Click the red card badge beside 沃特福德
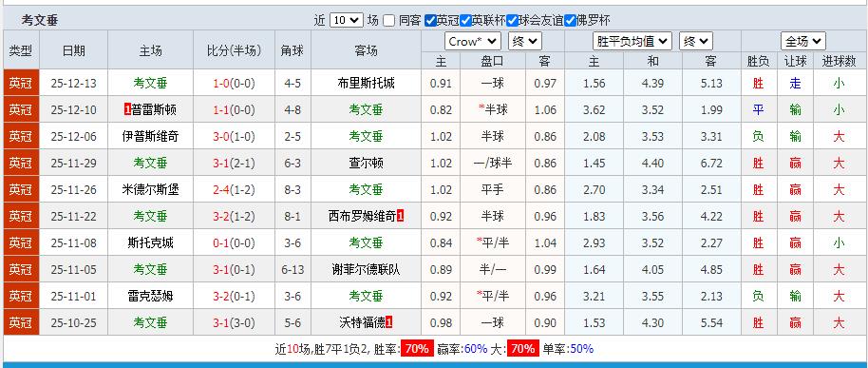This screenshot has width=868, height=368. point(389,322)
